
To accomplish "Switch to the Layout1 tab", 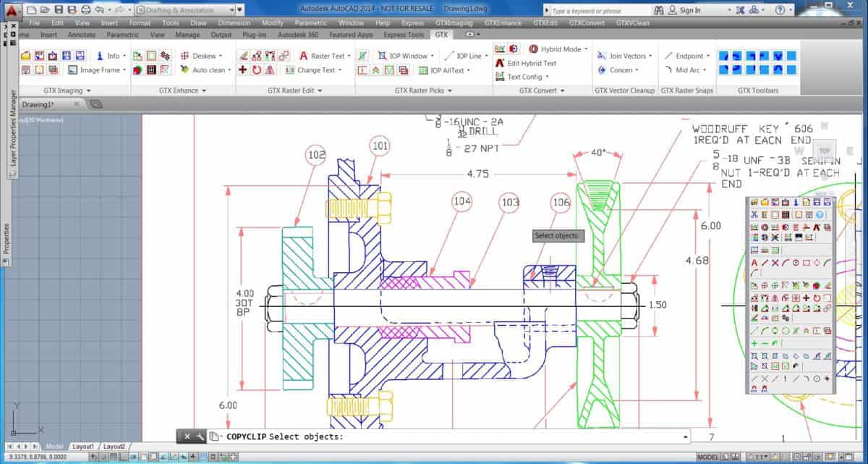I will 82,446.
